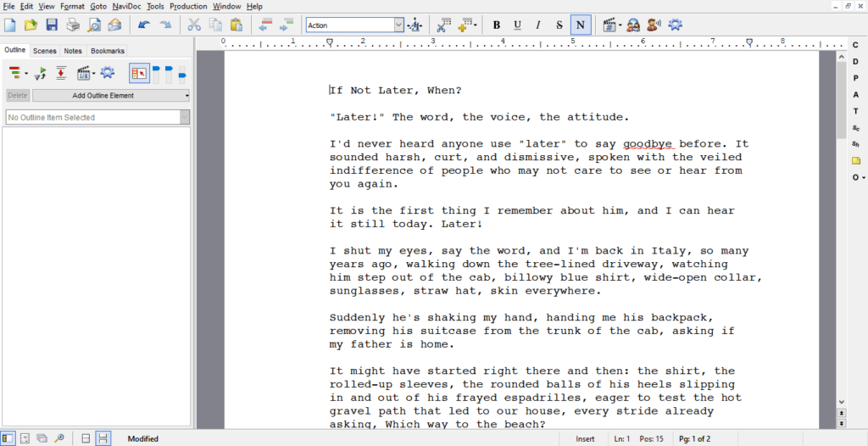Click the disabled Delete button
Viewport: 868px width, 446px height.
click(18, 95)
